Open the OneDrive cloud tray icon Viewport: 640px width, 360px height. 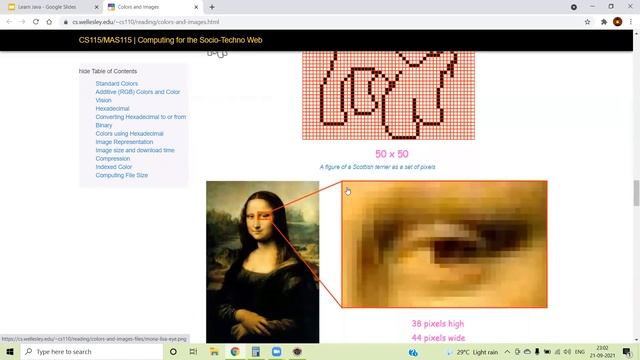click(527, 351)
